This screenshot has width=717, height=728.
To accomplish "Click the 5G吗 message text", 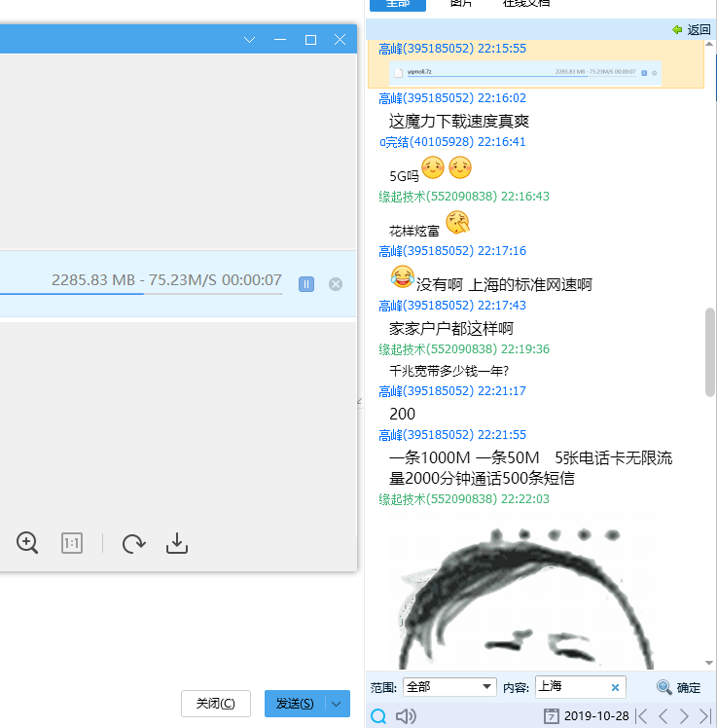I will coord(404,176).
